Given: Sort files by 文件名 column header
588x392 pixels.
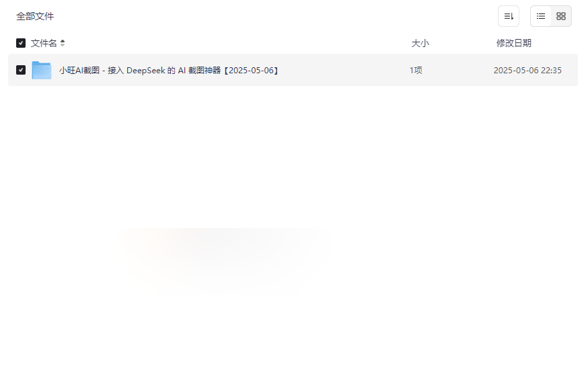Looking at the screenshot, I should [x=44, y=43].
